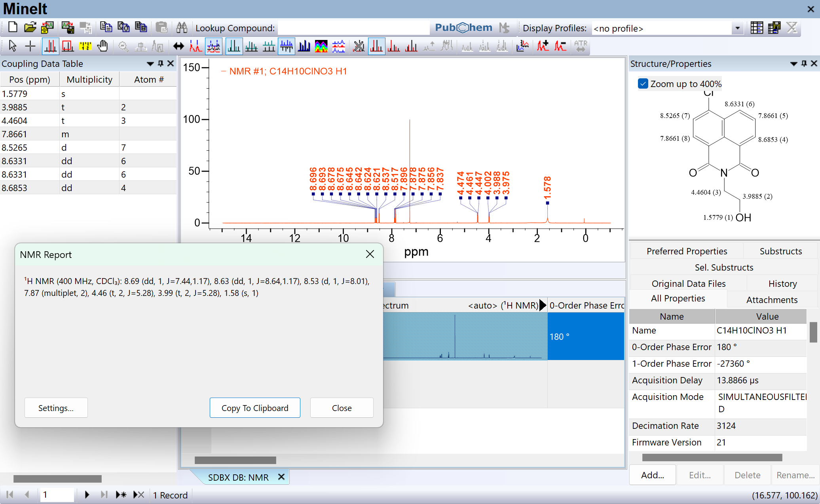This screenshot has width=820, height=504.
Task: Click the new document icon
Action: pos(13,27)
